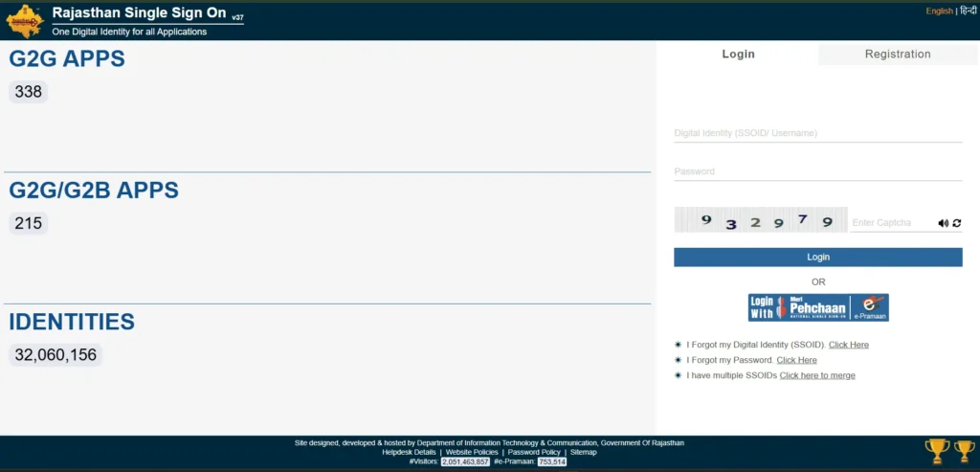Refresh the captcha image
This screenshot has height=472, width=980.
[956, 223]
